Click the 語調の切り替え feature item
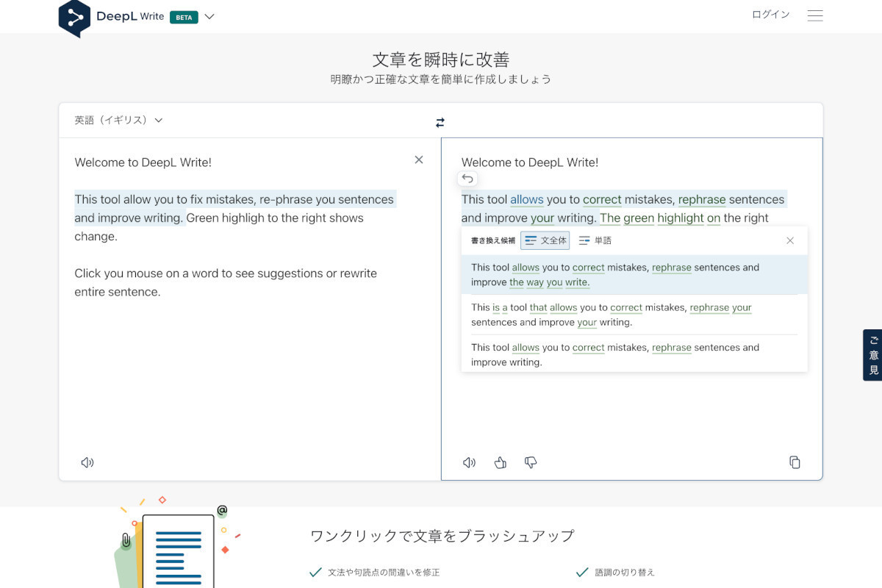882x588 pixels. pyautogui.click(x=615, y=572)
